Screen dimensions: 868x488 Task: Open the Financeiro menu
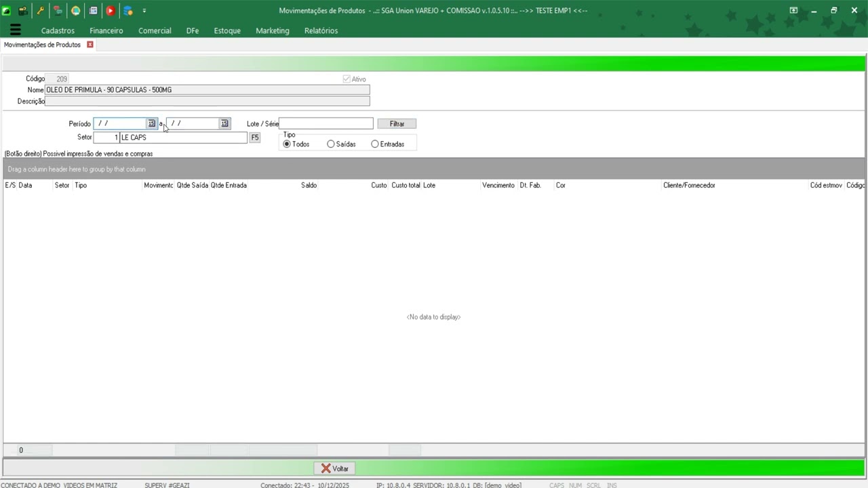[106, 30]
